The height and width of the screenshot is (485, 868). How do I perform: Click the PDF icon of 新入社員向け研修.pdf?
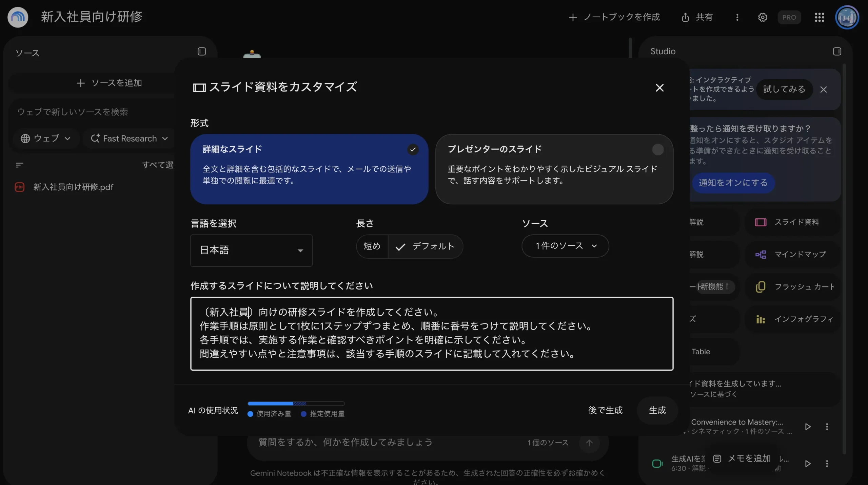point(20,187)
